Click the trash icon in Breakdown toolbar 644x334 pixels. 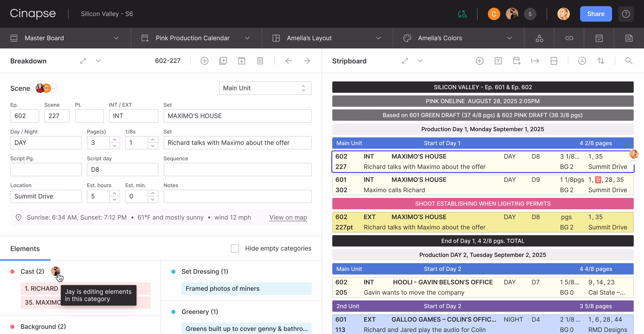pos(260,61)
